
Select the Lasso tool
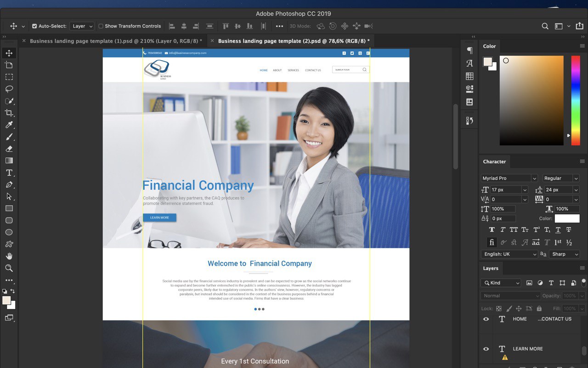coord(9,89)
